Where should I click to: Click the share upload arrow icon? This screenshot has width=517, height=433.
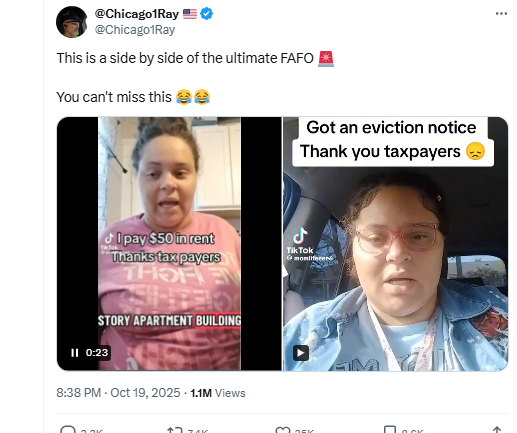[x=497, y=430]
